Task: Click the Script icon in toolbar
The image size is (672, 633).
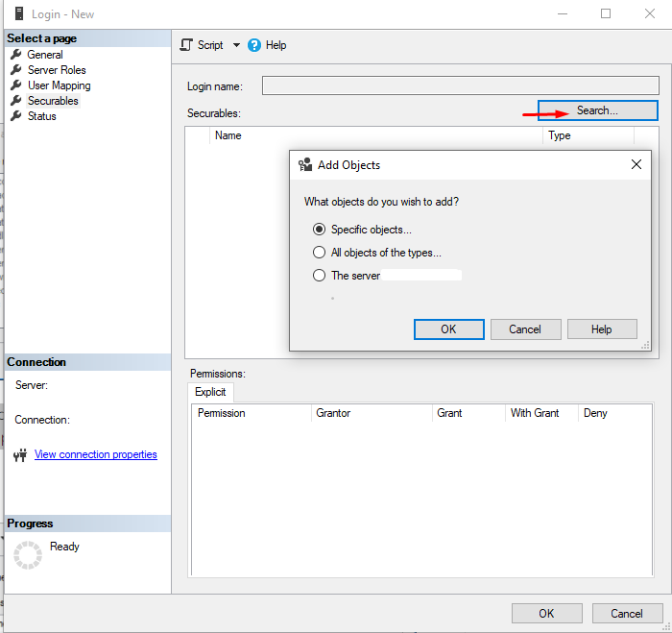Action: coord(186,45)
